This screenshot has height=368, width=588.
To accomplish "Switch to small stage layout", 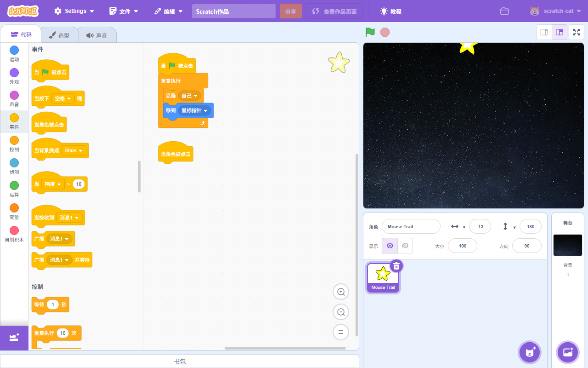I will pos(544,32).
